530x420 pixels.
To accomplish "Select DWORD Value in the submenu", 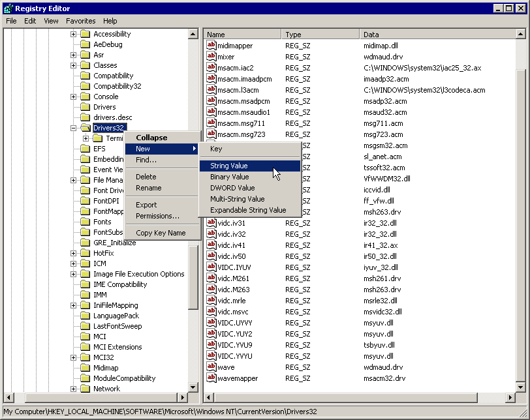I will pyautogui.click(x=232, y=188).
